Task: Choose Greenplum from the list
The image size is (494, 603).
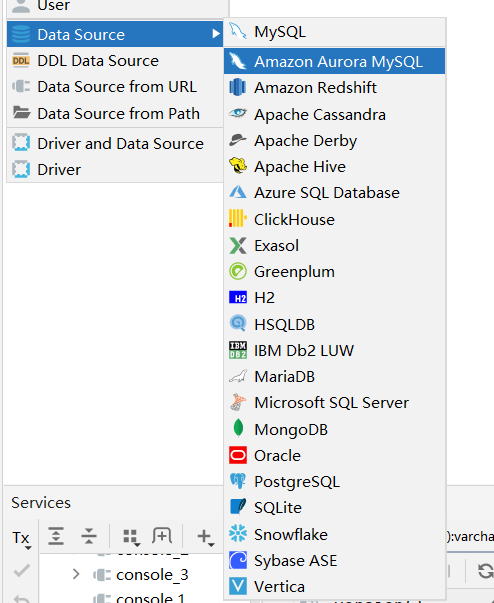Action: (334, 272)
